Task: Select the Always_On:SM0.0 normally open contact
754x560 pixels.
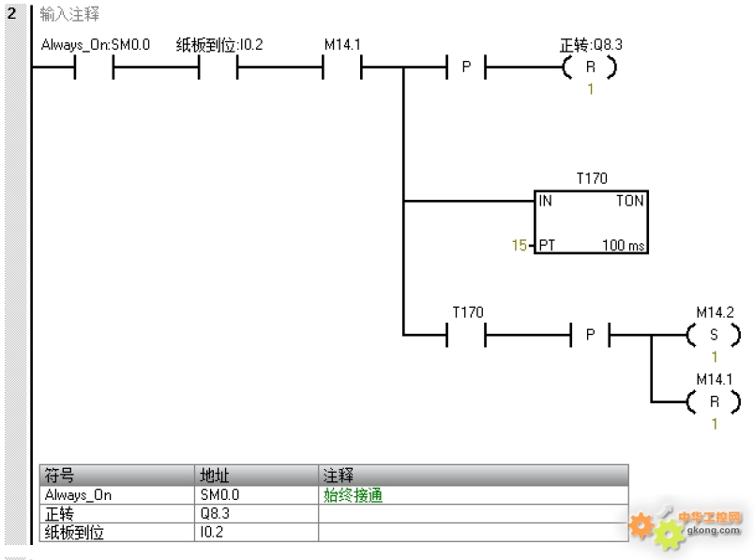Action: click(x=94, y=67)
